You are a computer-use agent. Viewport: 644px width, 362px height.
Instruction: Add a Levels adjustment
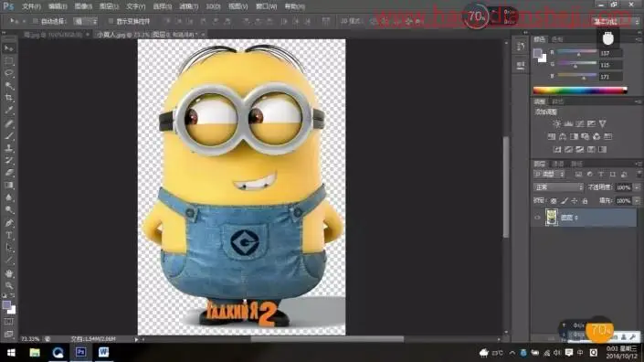[568, 123]
